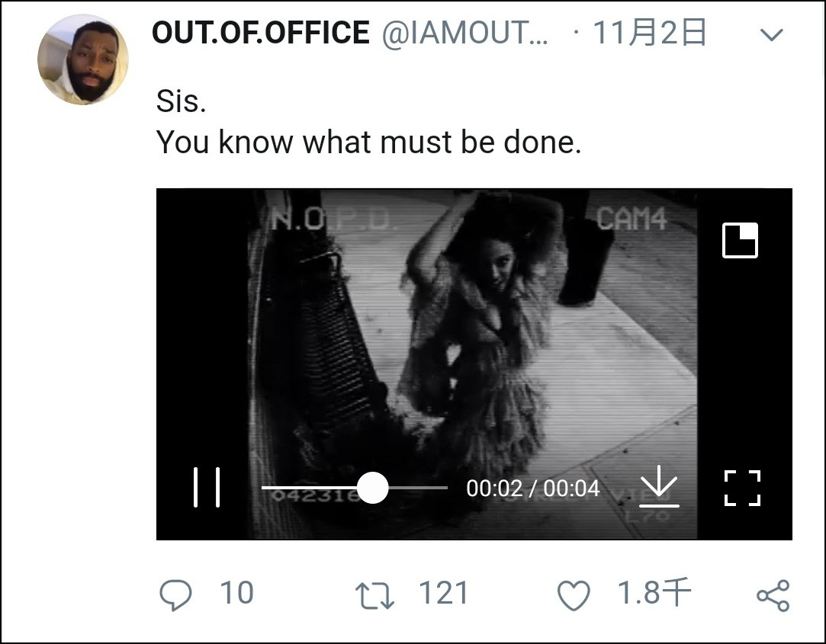Click the "You know what must be done." text

click(368, 142)
